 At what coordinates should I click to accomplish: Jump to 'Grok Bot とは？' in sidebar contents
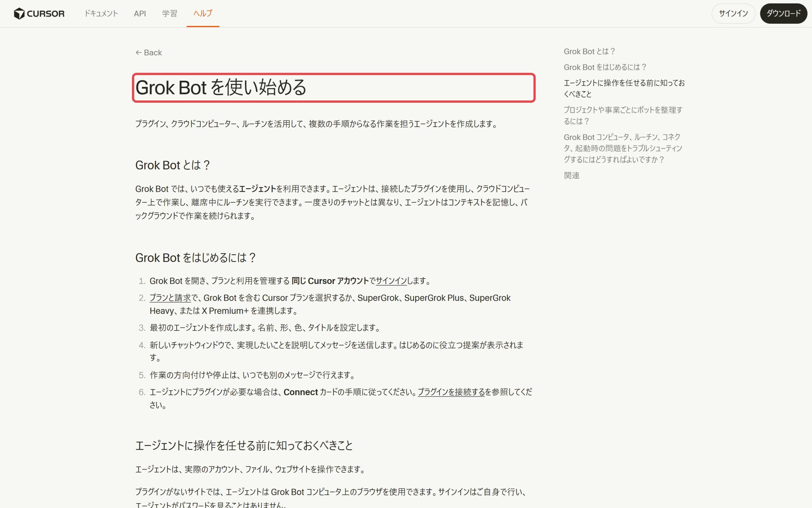(589, 51)
